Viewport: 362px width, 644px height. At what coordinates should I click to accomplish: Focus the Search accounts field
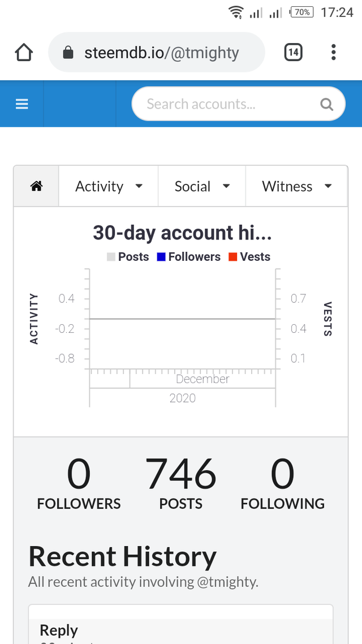pos(226,104)
